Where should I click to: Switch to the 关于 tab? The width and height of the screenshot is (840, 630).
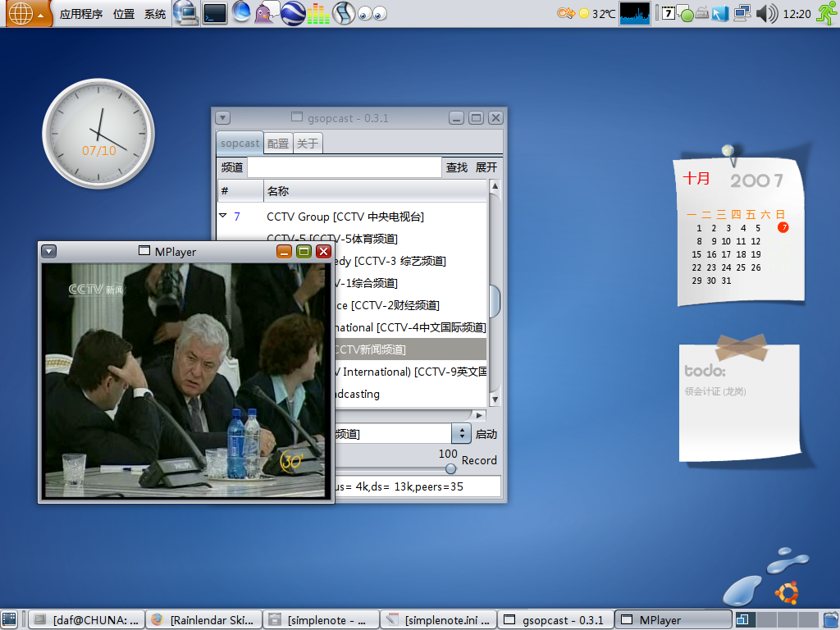(x=308, y=144)
